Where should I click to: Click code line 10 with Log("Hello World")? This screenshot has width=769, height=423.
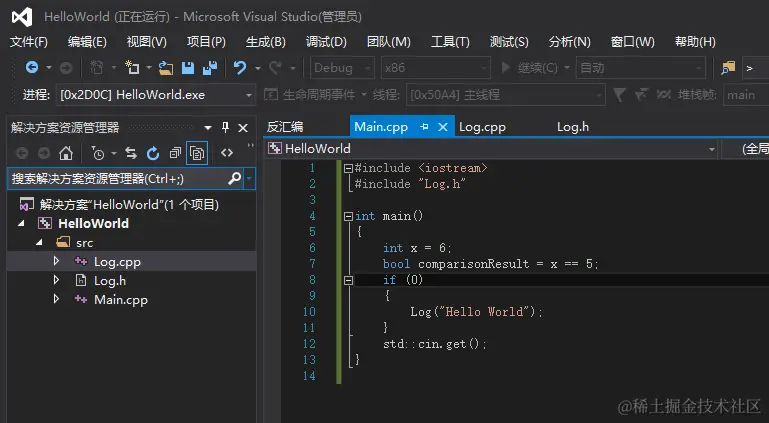click(477, 312)
